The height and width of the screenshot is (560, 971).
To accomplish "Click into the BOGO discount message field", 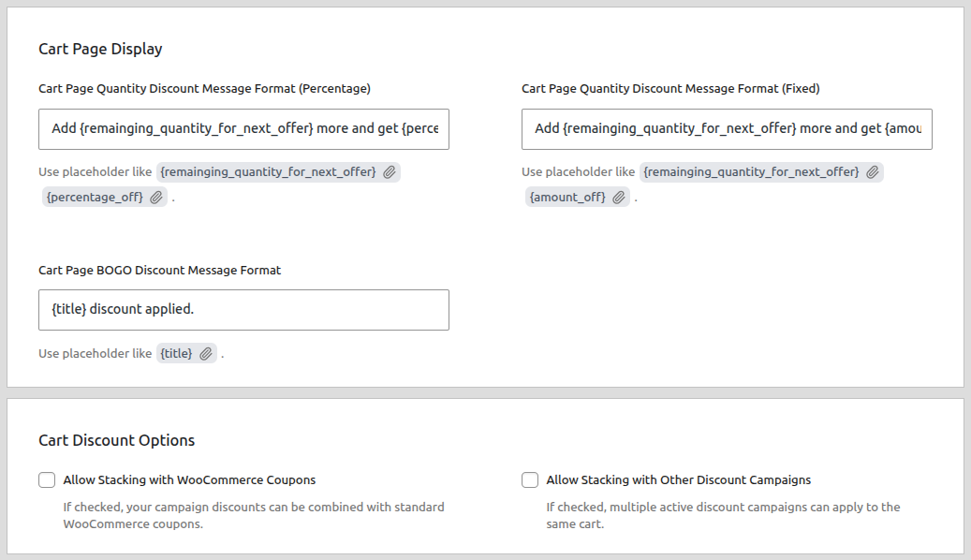I will click(x=243, y=309).
